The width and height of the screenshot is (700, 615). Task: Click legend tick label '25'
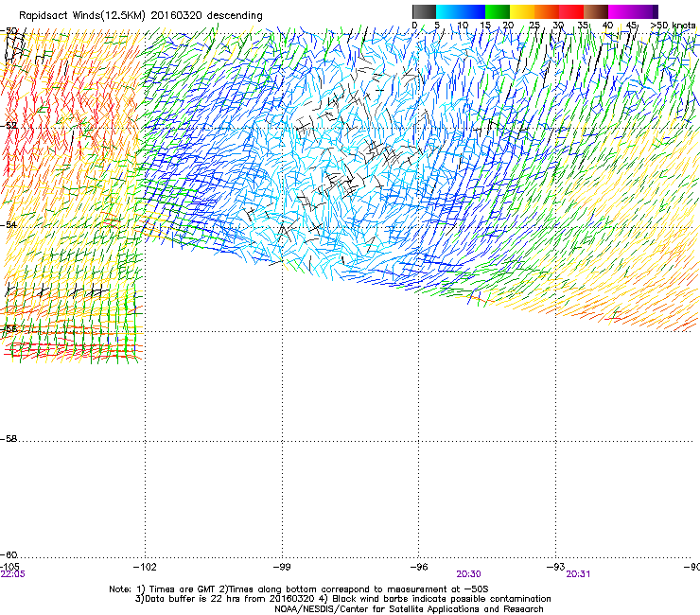(x=534, y=26)
